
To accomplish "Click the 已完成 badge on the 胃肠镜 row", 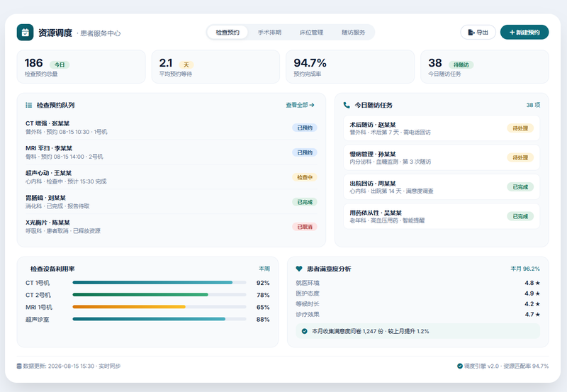I will (305, 202).
